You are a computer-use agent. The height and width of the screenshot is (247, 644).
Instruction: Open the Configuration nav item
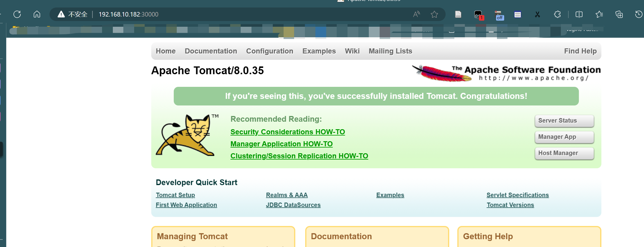click(x=270, y=51)
